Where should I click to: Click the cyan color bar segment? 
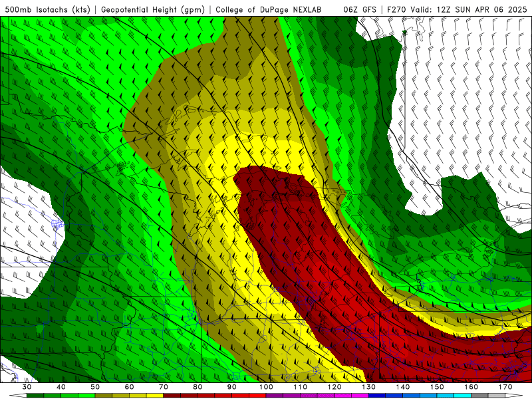pos(463,396)
